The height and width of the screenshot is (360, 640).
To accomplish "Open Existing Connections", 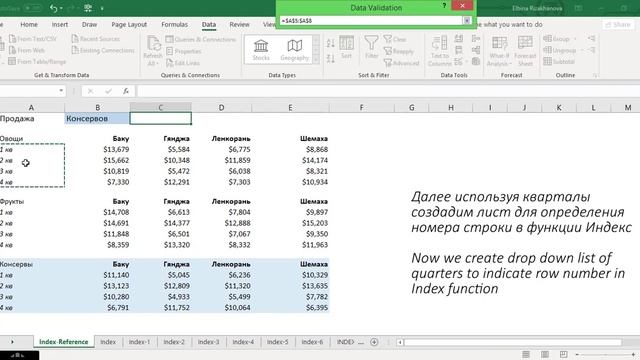I will click(103, 50).
